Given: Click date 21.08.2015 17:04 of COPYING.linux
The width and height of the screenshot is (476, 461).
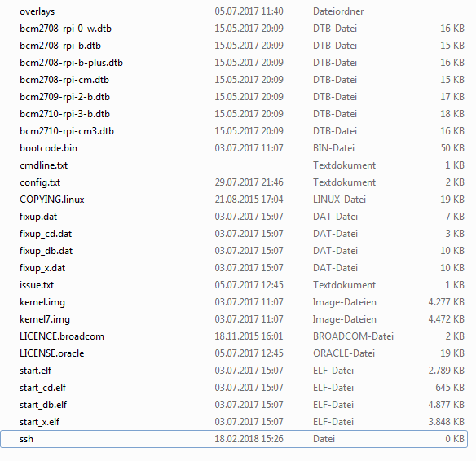Looking at the screenshot, I should [x=249, y=200].
